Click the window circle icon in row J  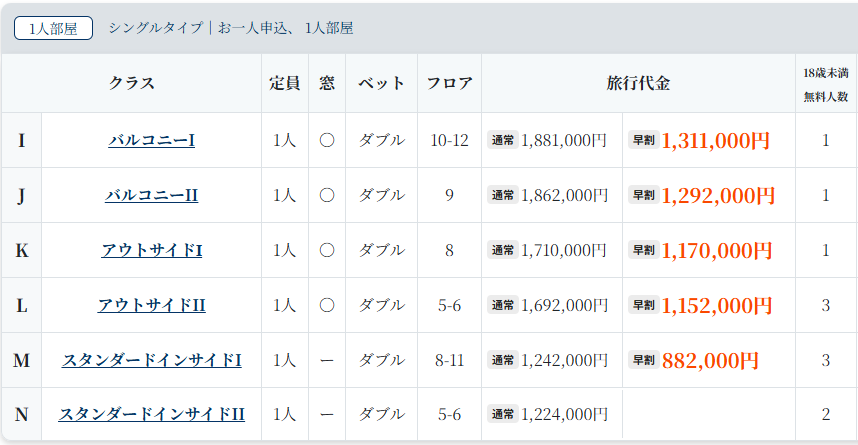tap(327, 195)
